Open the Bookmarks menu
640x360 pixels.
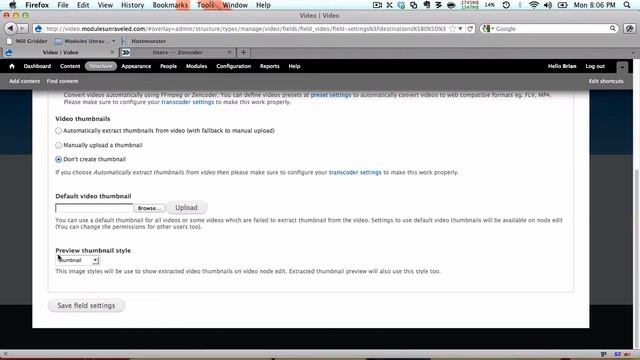pyautogui.click(x=170, y=5)
